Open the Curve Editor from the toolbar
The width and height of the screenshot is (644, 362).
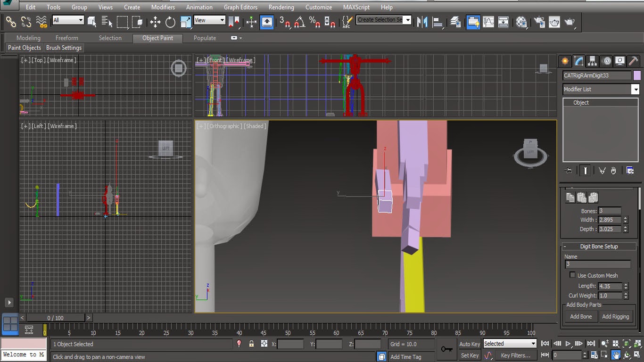[x=488, y=22]
